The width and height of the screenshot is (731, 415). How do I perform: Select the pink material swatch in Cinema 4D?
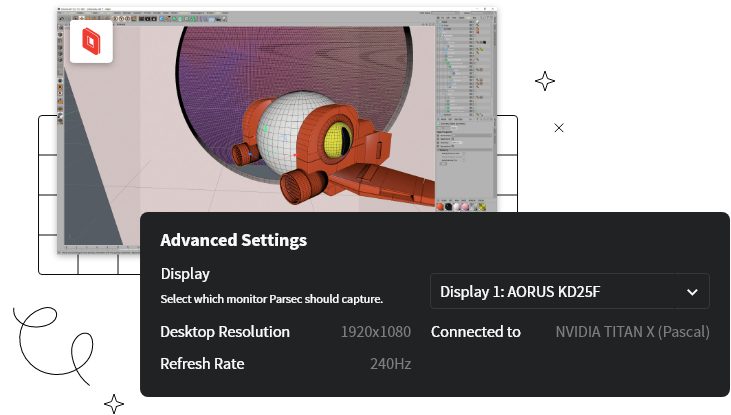pyautogui.click(x=465, y=207)
